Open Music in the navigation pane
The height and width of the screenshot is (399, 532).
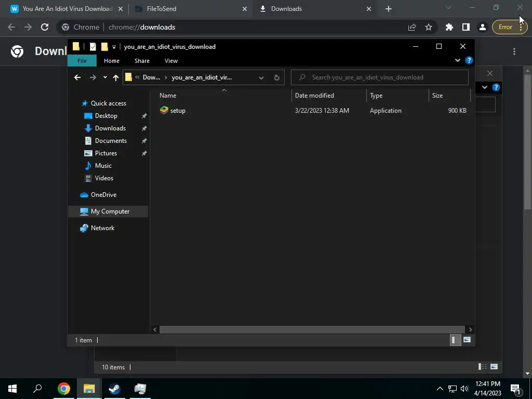point(103,166)
